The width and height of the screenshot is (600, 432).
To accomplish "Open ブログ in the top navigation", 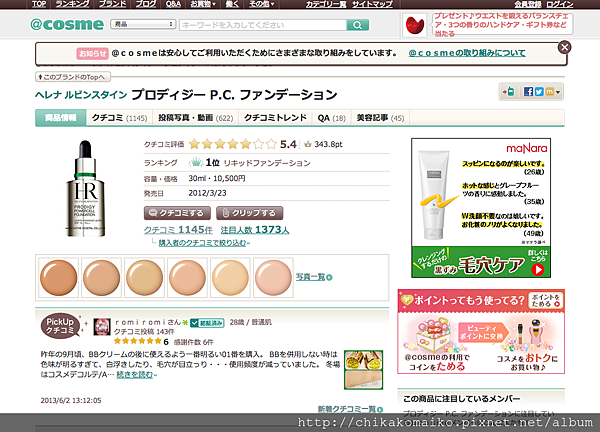I will point(146,4).
